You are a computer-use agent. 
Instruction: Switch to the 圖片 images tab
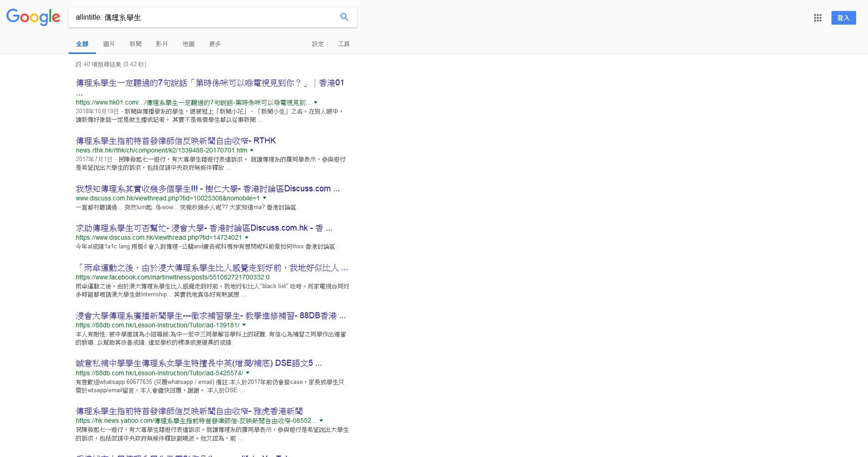[109, 44]
